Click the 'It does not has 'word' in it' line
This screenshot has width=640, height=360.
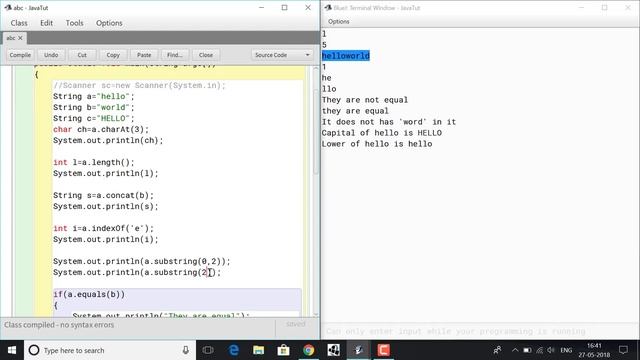click(389, 122)
